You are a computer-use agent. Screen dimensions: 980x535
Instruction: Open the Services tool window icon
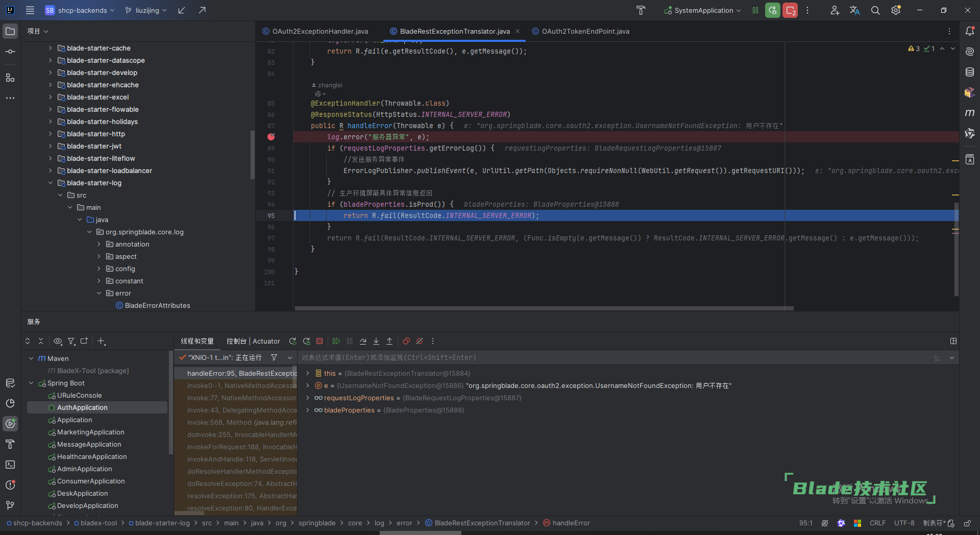[10, 424]
